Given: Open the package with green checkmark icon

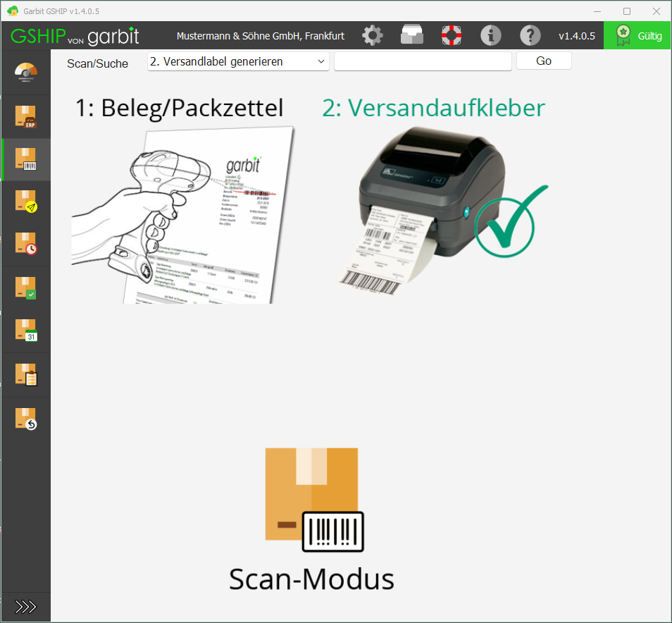Looking at the screenshot, I should (x=26, y=288).
